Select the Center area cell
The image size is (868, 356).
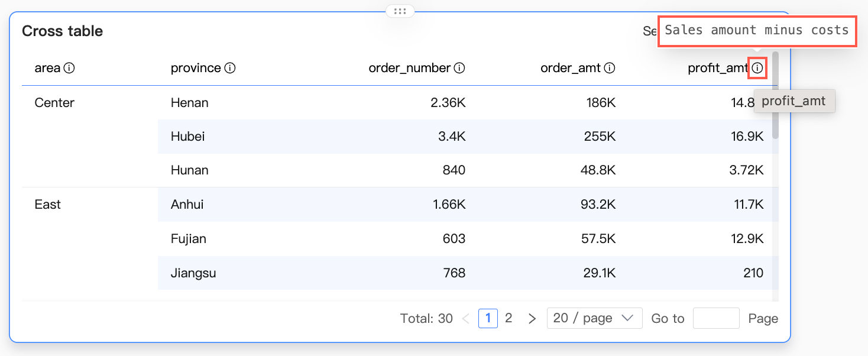click(54, 103)
